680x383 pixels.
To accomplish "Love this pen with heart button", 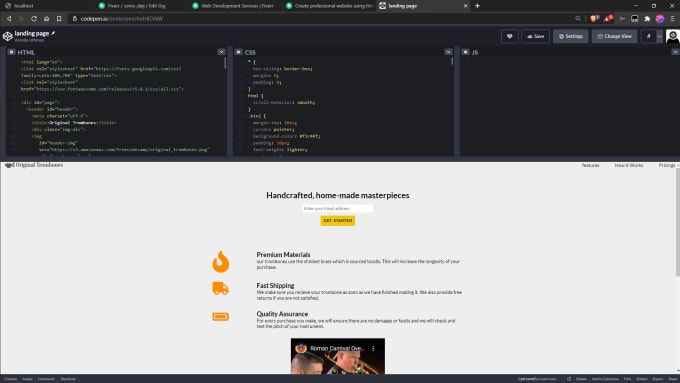I will pos(510,36).
